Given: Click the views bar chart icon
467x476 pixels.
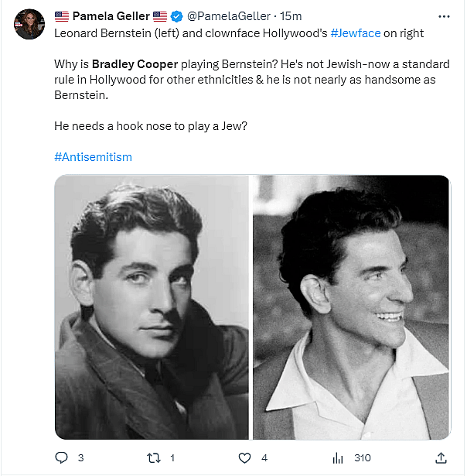Looking at the screenshot, I should point(337,458).
